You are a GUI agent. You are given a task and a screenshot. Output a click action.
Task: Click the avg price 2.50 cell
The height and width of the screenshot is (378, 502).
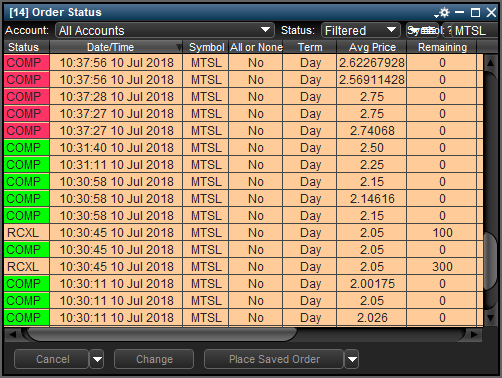372,147
